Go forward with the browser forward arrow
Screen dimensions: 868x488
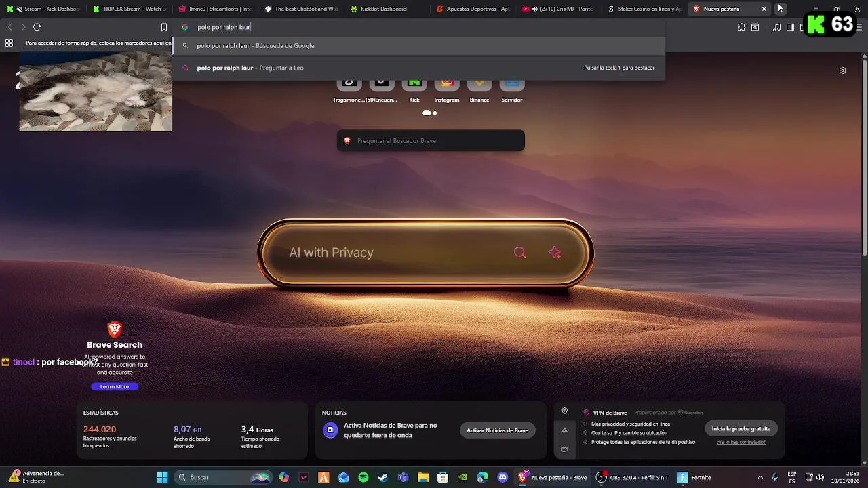(23, 27)
